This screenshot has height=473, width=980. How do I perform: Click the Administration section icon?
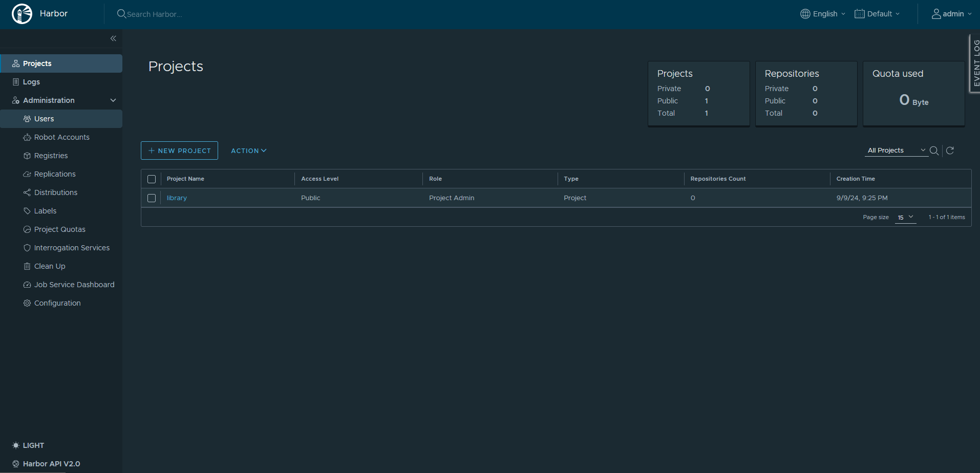pos(16,100)
